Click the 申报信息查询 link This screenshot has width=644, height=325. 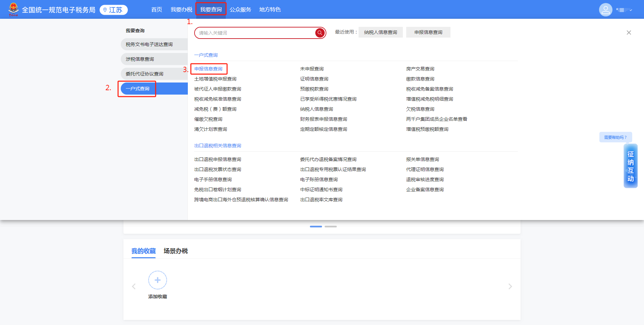coord(208,69)
